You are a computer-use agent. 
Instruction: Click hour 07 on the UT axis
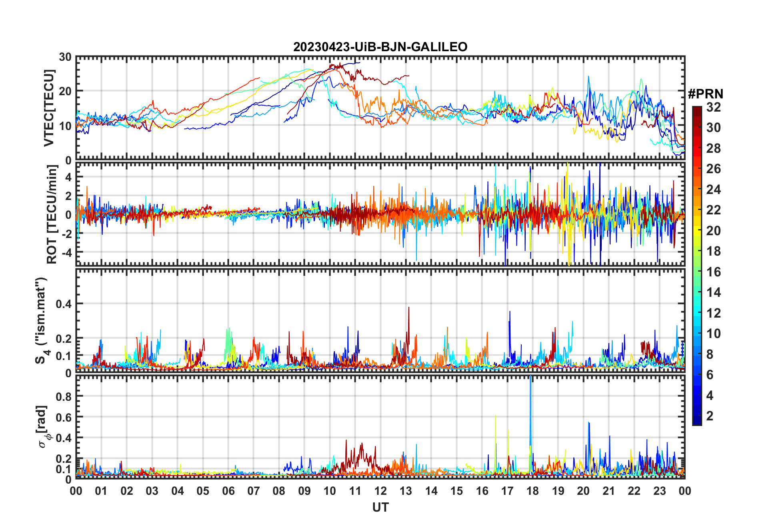[x=254, y=491]
